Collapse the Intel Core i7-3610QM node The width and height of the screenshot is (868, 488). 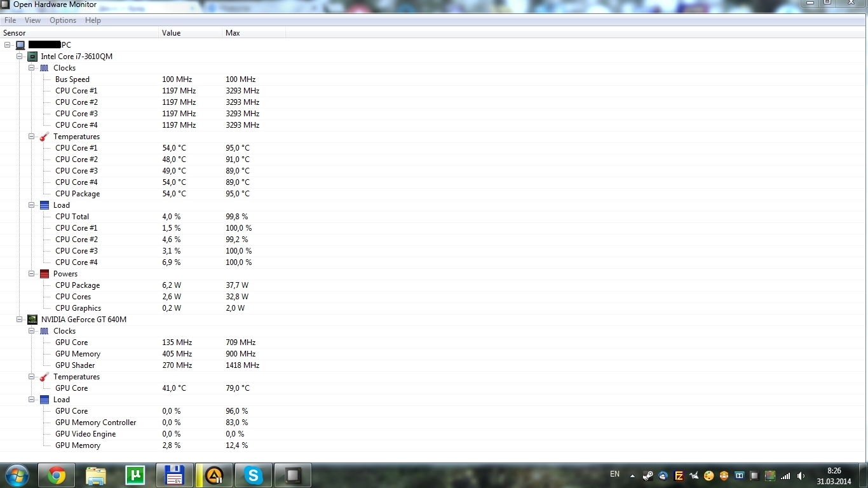(x=20, y=57)
